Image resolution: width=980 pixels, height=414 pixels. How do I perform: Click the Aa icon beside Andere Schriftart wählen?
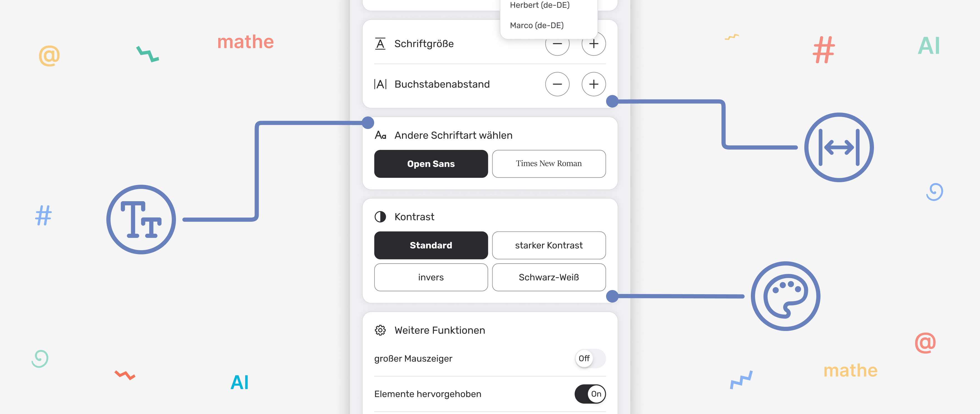click(380, 135)
